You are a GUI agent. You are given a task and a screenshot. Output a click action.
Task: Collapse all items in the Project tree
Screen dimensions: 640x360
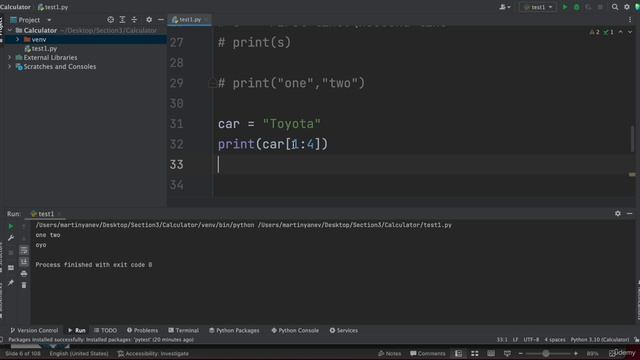click(x=134, y=20)
